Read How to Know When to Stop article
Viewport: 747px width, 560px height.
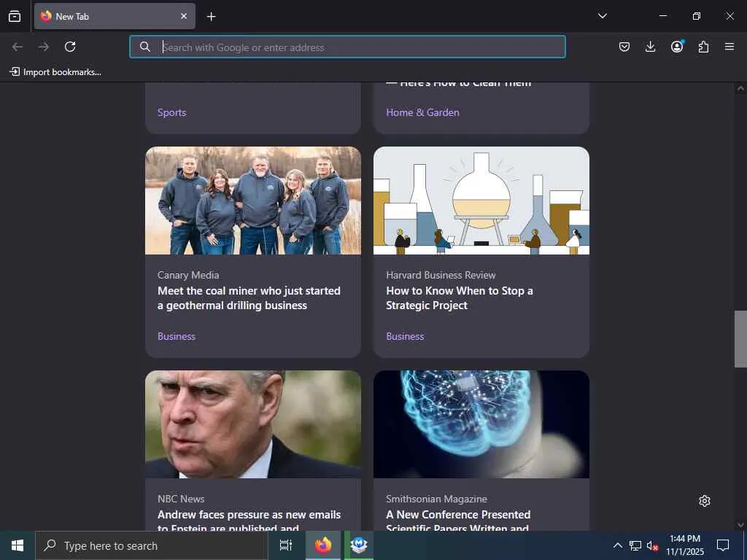click(460, 298)
